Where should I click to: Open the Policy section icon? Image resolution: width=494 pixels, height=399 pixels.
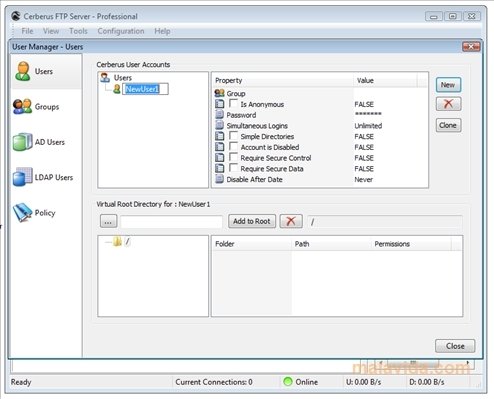click(x=22, y=212)
